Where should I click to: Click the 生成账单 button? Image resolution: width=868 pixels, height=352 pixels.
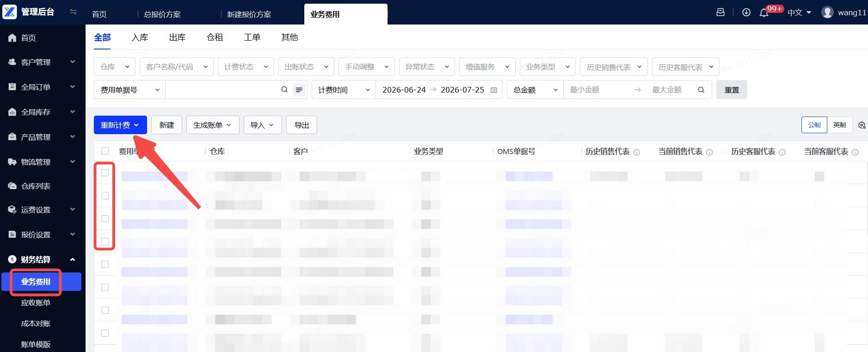213,125
